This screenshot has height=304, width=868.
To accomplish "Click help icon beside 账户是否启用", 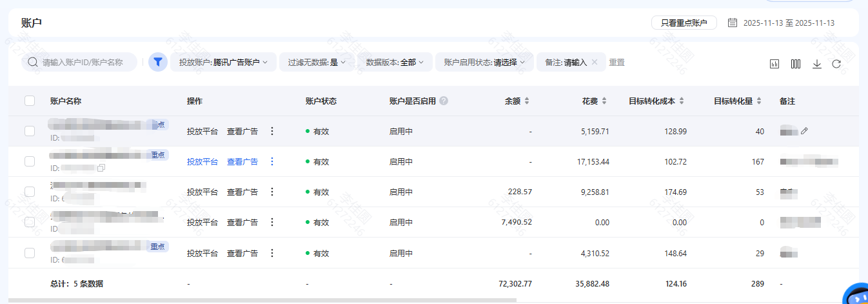I will click(444, 101).
